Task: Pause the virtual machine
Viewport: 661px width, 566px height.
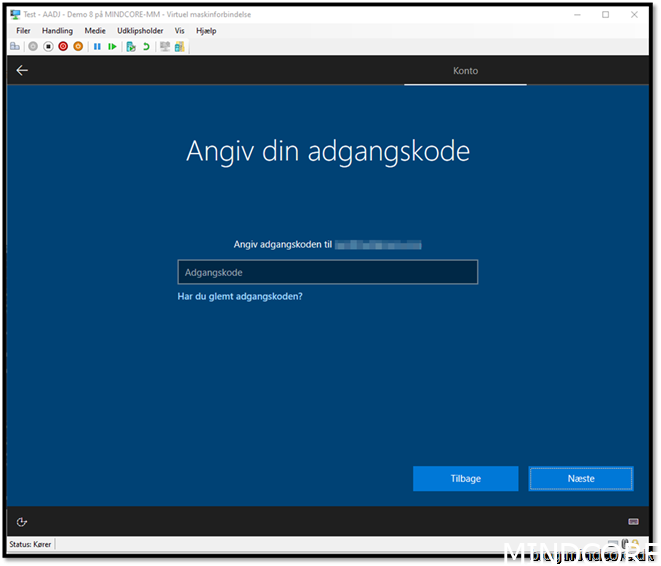Action: click(x=97, y=46)
